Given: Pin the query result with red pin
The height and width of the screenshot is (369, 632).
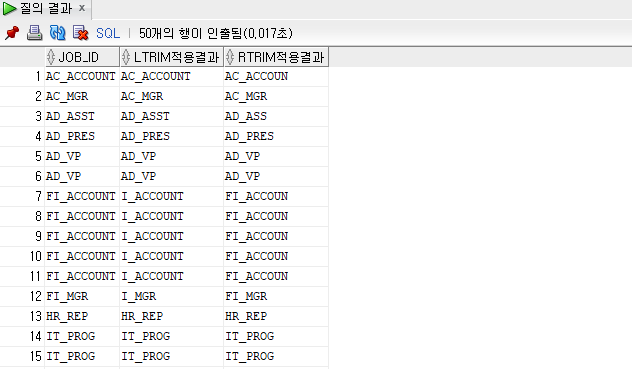Looking at the screenshot, I should coord(12,33).
